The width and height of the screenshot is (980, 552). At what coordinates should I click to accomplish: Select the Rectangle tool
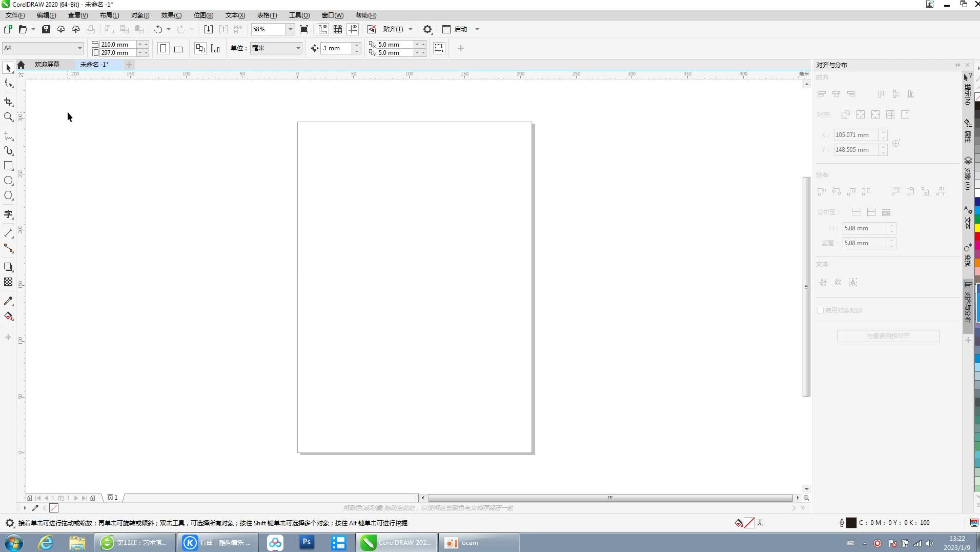click(8, 165)
